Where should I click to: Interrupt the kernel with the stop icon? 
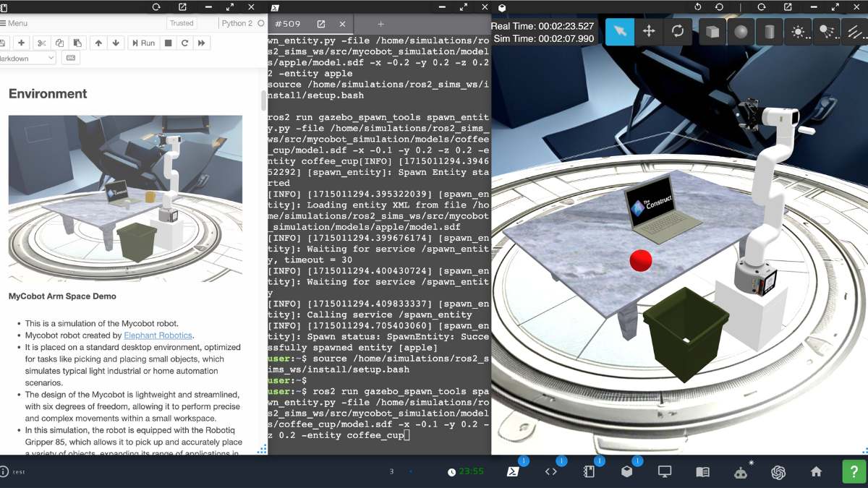click(x=168, y=43)
